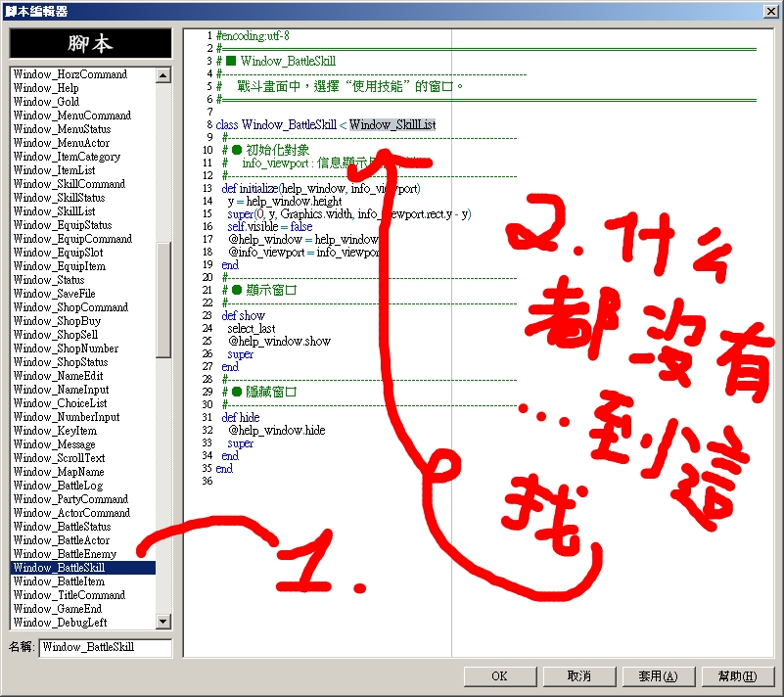Choose Window_ItemCategory from the list
Screen dimensions: 784x697
click(x=83, y=157)
